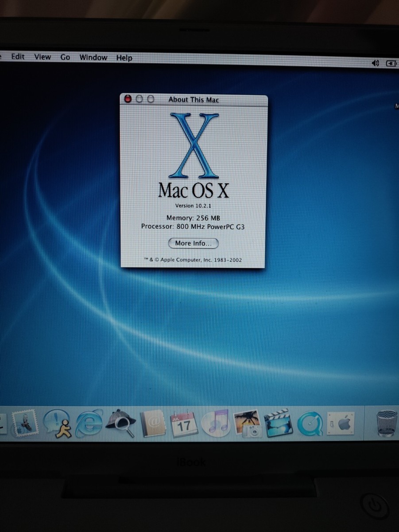Open the Mail app in the Dock
The width and height of the screenshot is (399, 532).
(25, 425)
